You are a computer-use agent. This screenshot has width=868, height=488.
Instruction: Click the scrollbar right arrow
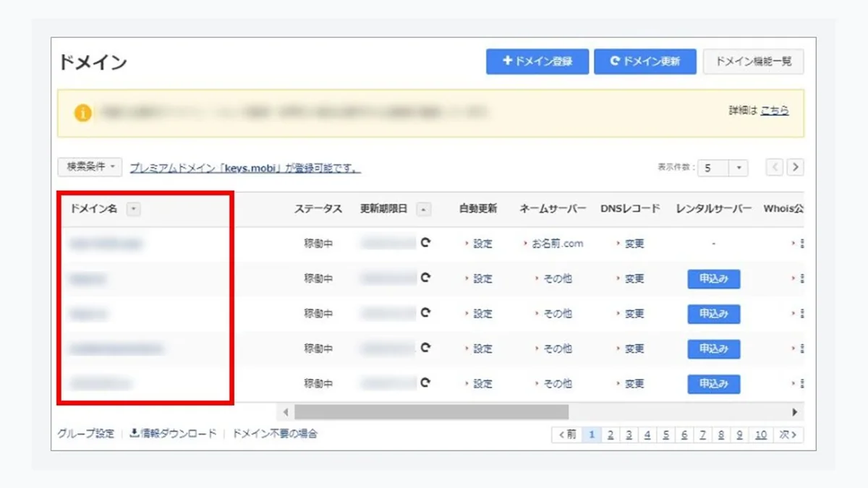[x=795, y=412]
